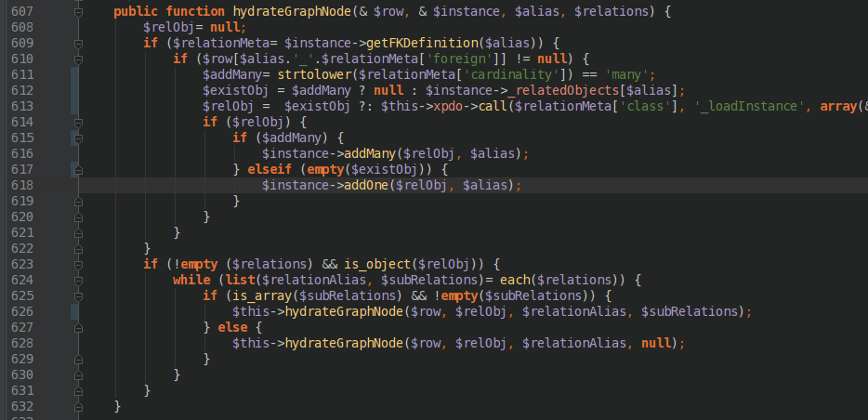Click the 'class' string literal
This screenshot has height=420, width=868.
point(645,106)
